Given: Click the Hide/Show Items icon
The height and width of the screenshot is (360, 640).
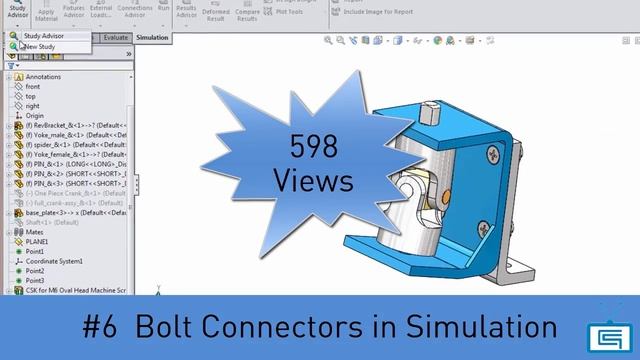Looking at the screenshot, I should (418, 40).
